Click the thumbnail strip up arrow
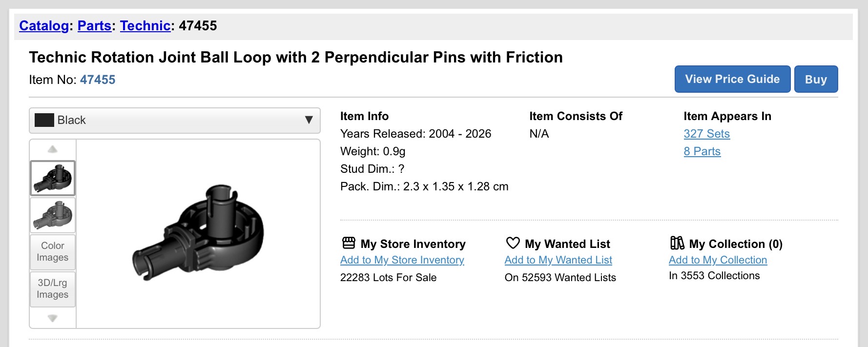Viewport: 868px width, 347px height. tap(53, 149)
